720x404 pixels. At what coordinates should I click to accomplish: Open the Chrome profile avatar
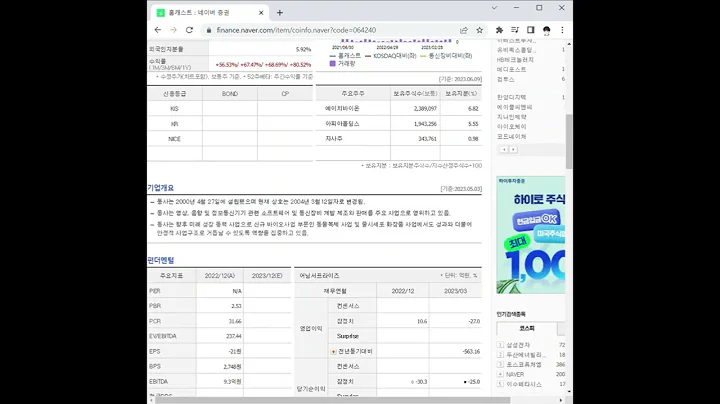coord(546,30)
